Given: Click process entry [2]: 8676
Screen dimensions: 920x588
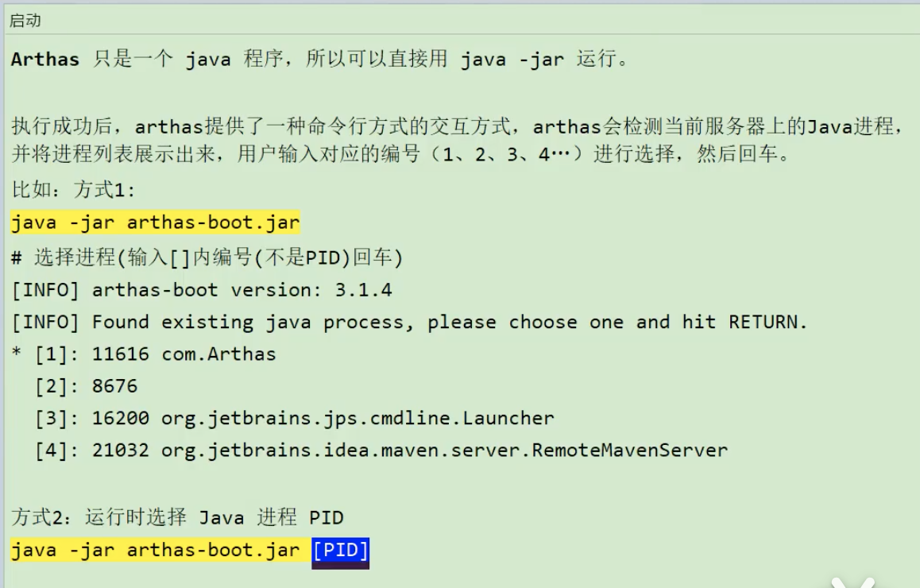Looking at the screenshot, I should (87, 386).
